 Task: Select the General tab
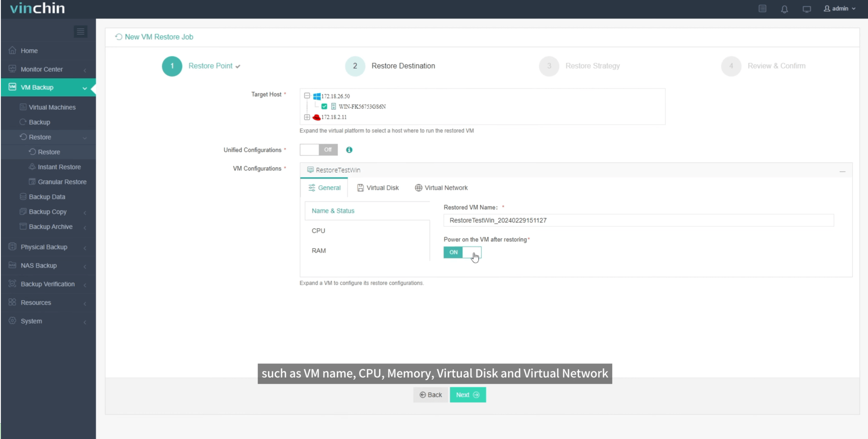[324, 188]
